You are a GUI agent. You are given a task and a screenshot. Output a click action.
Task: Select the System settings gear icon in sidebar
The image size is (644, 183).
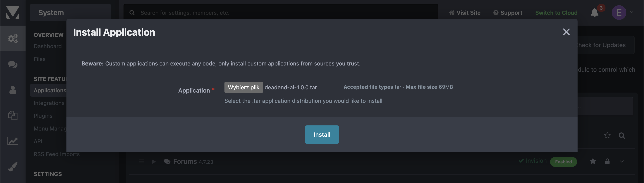13,38
